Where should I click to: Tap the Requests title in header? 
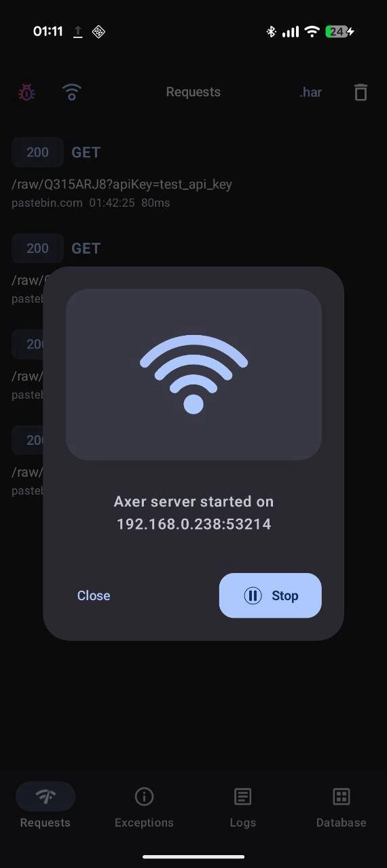[193, 92]
